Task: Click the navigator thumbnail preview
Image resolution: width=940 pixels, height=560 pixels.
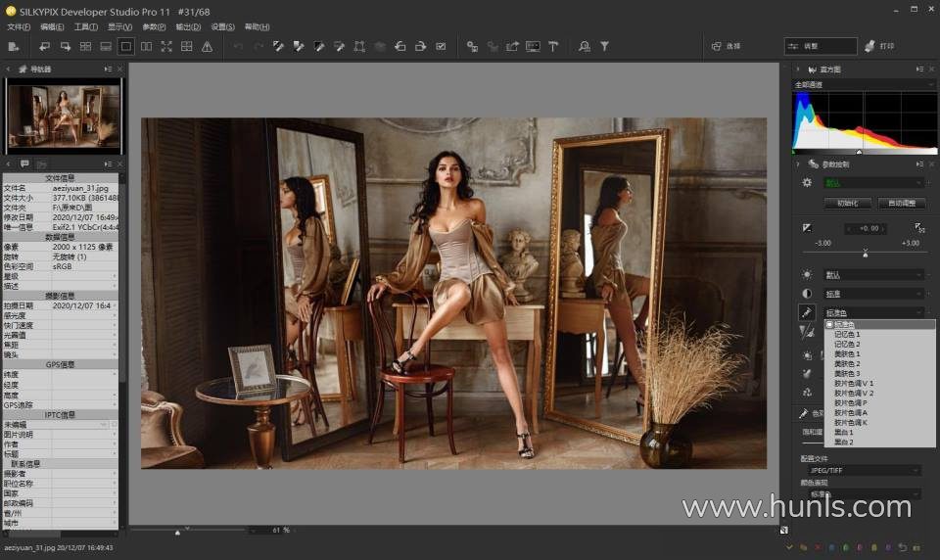Action: pyautogui.click(x=63, y=116)
